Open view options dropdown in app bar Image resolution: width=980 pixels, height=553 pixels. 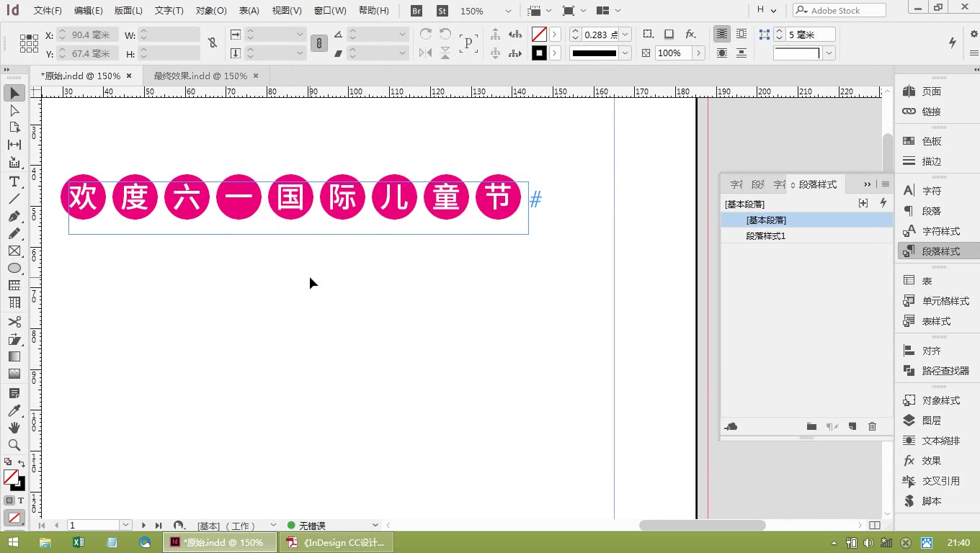(x=539, y=11)
